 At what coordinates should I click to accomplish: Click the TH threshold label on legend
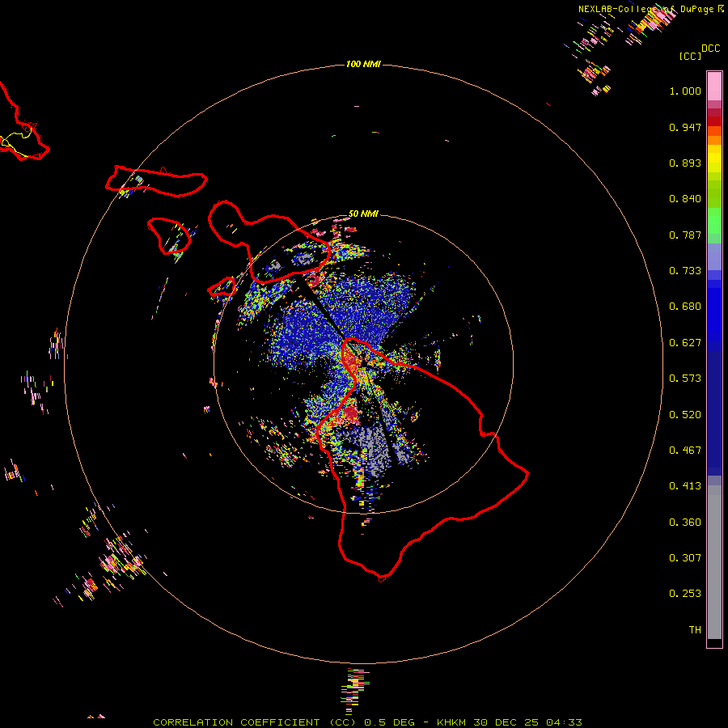click(695, 630)
